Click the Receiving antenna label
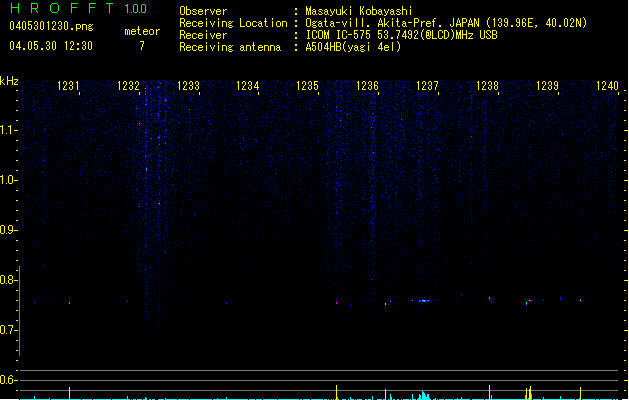 point(230,47)
